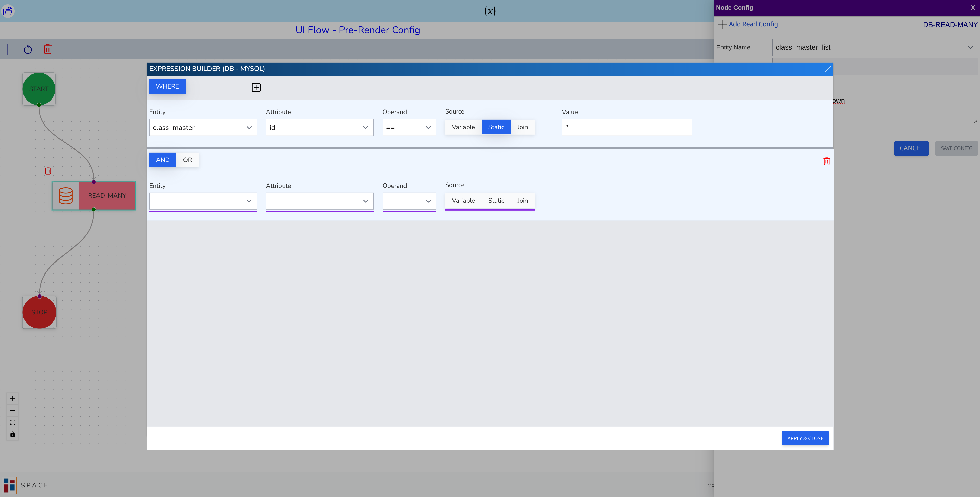Click the Value input field containing asterisk
The image size is (980, 497).
tap(627, 127)
